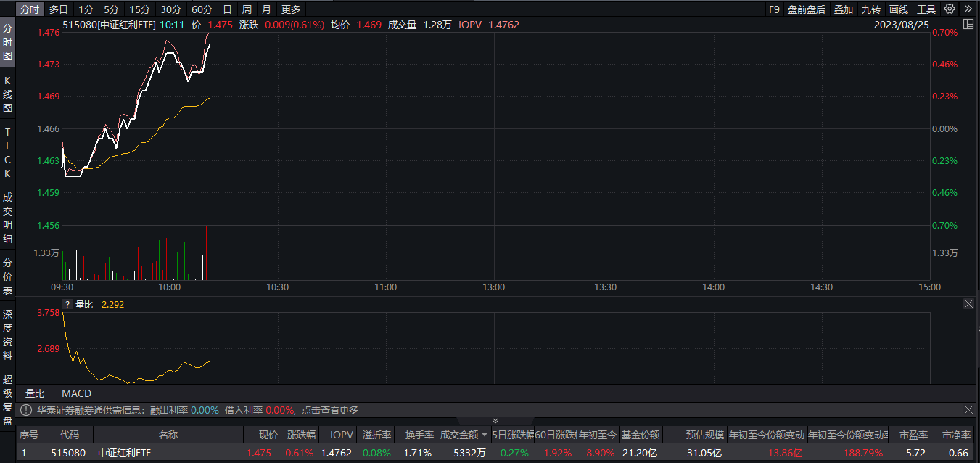This screenshot has width=980, height=463.
Task: Dismiss the 华泰证券 info notification bar
Action: (968, 410)
